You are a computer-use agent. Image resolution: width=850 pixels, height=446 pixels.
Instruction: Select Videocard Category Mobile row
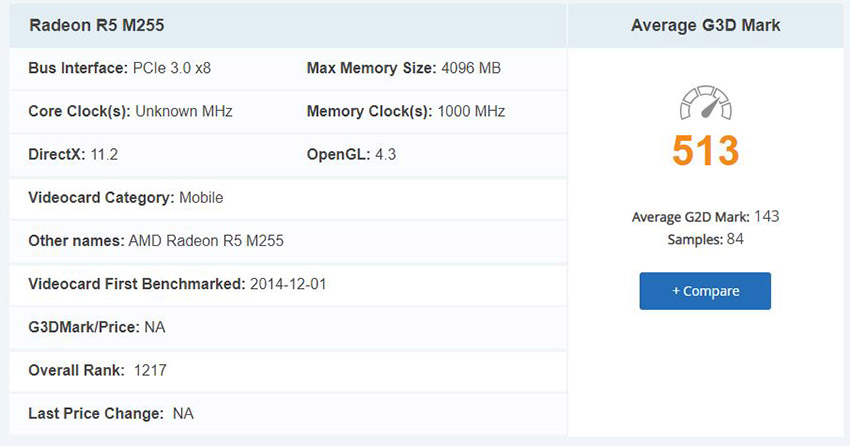pyautogui.click(x=288, y=198)
